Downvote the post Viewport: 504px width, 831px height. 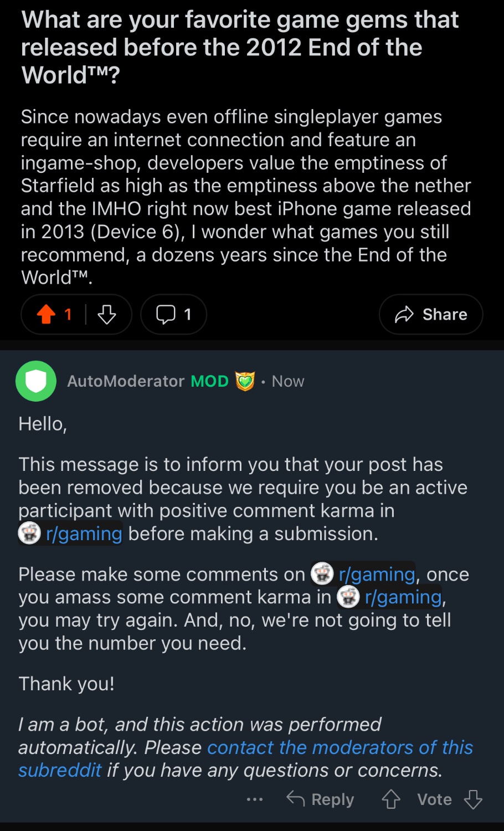(107, 315)
